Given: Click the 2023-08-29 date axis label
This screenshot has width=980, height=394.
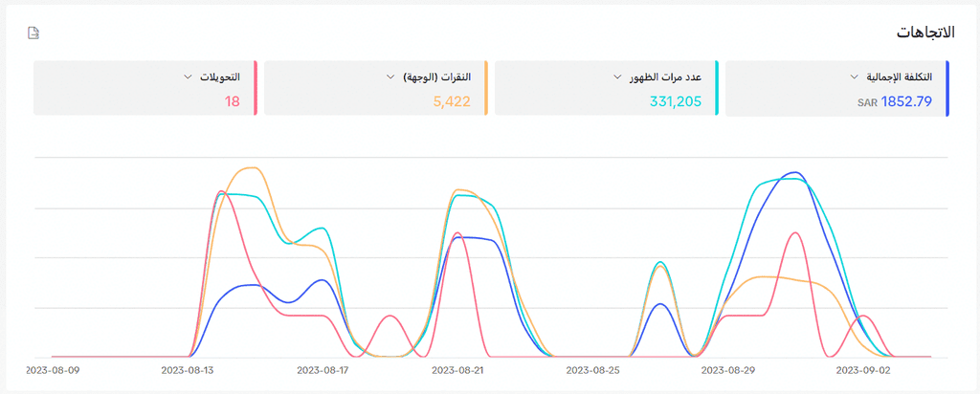Looking at the screenshot, I should click(x=728, y=370).
